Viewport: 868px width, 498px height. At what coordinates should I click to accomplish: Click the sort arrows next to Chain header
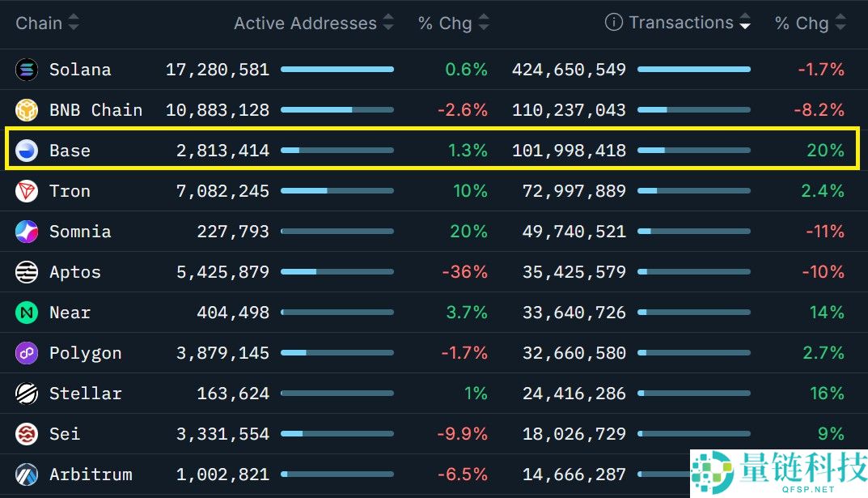click(72, 23)
